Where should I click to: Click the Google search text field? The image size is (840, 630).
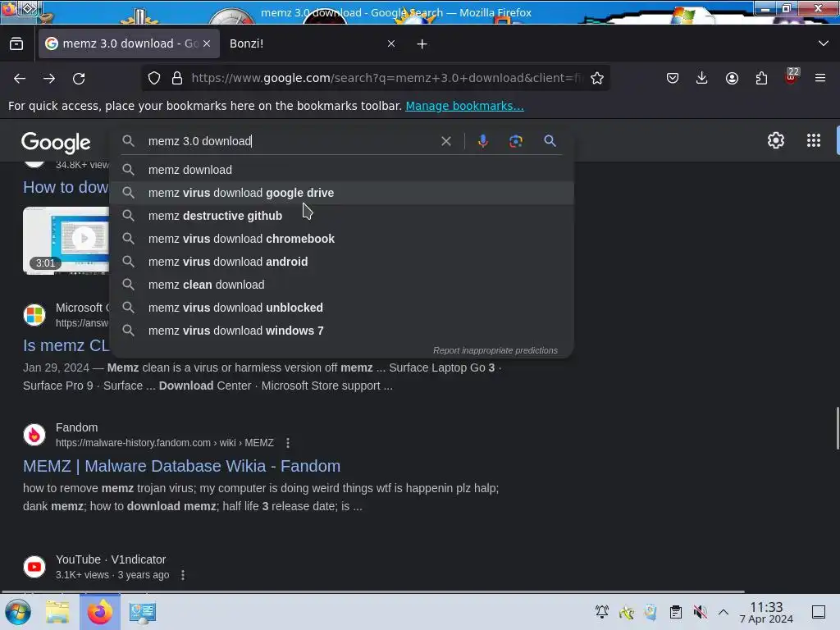tap(290, 141)
